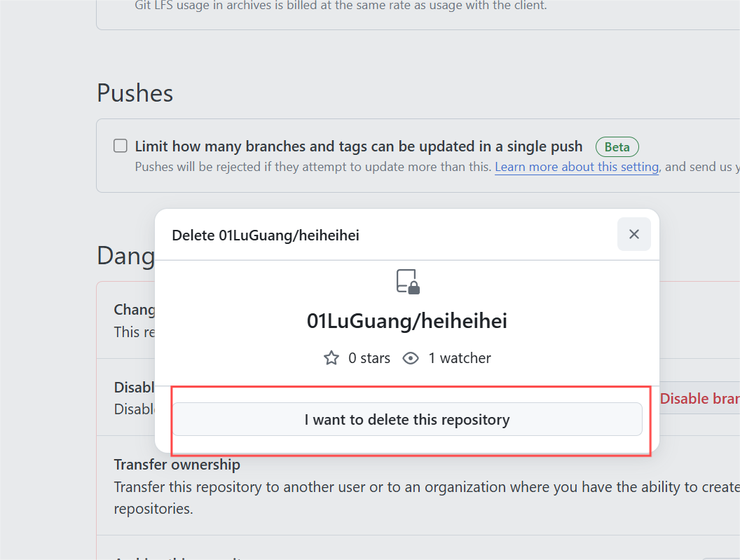
Task: Click the green Beta badge
Action: point(617,147)
